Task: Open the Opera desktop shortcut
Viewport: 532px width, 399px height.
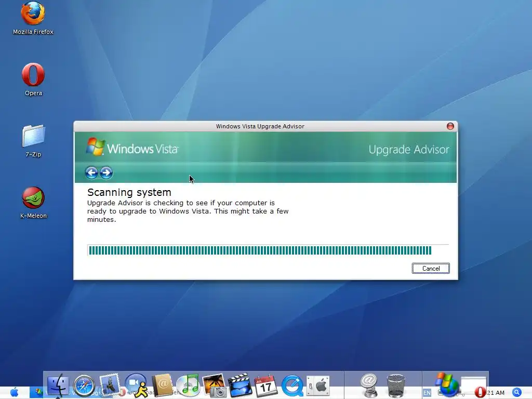Action: (33, 79)
